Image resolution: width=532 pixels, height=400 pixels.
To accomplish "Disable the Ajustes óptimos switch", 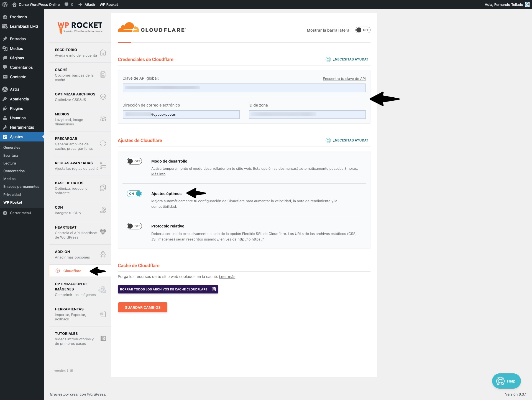I will pos(135,194).
